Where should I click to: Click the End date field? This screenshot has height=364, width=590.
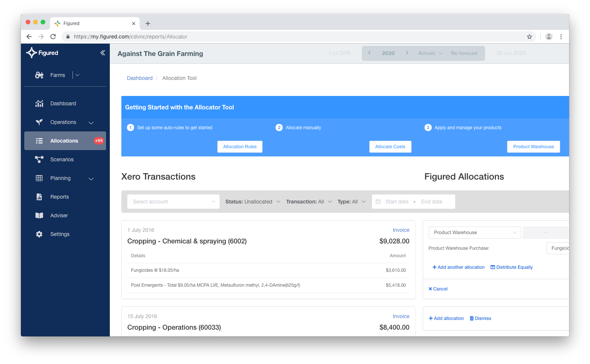[x=432, y=202]
